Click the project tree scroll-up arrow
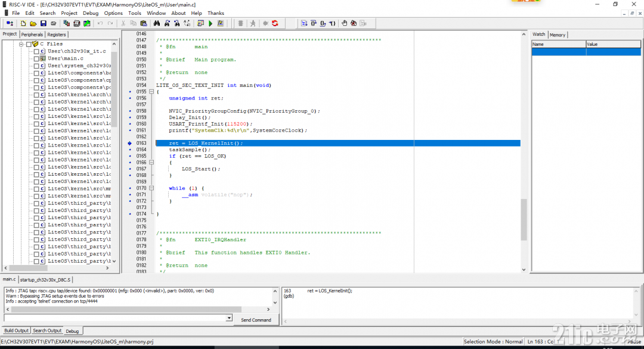Screen dimensions: 644x349 pyautogui.click(x=114, y=44)
